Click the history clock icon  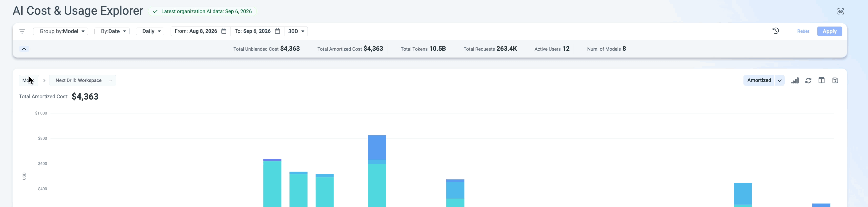776,31
